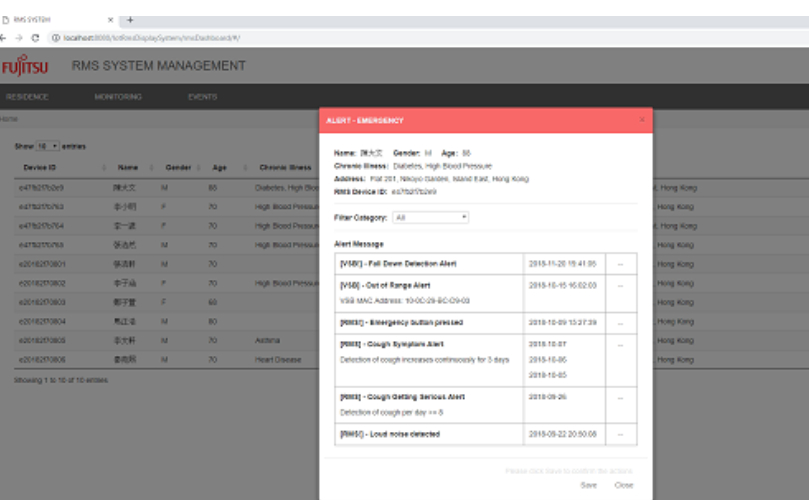Click the browser forward arrow
809x500 pixels.
[18, 37]
